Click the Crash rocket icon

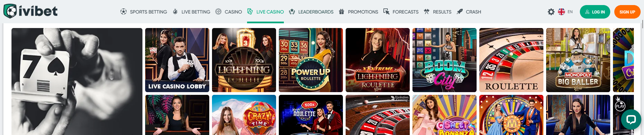click(460, 11)
